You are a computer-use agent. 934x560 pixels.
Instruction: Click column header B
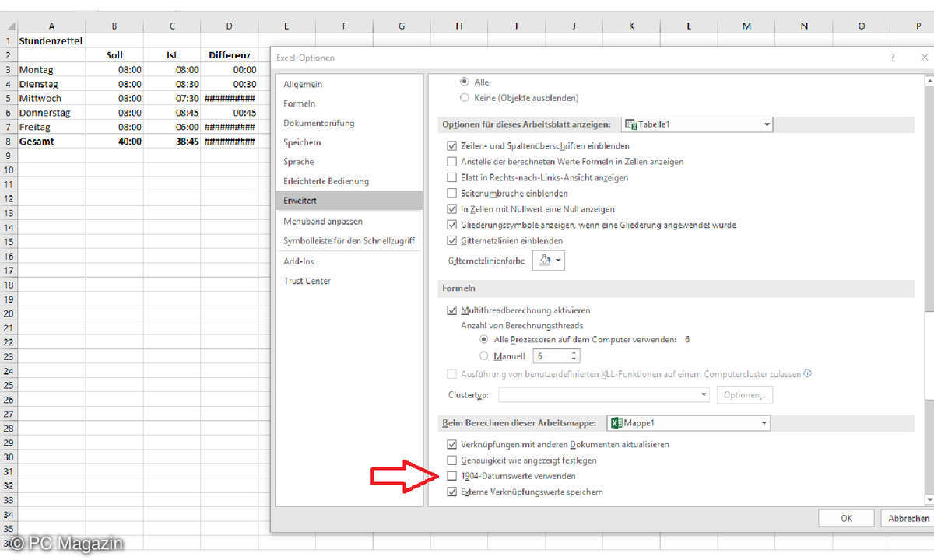click(x=114, y=26)
